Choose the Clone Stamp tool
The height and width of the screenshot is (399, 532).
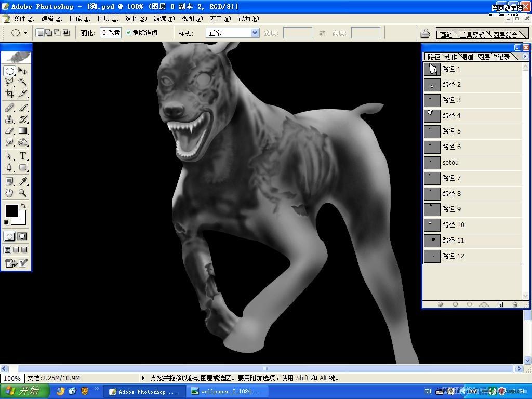[9, 119]
